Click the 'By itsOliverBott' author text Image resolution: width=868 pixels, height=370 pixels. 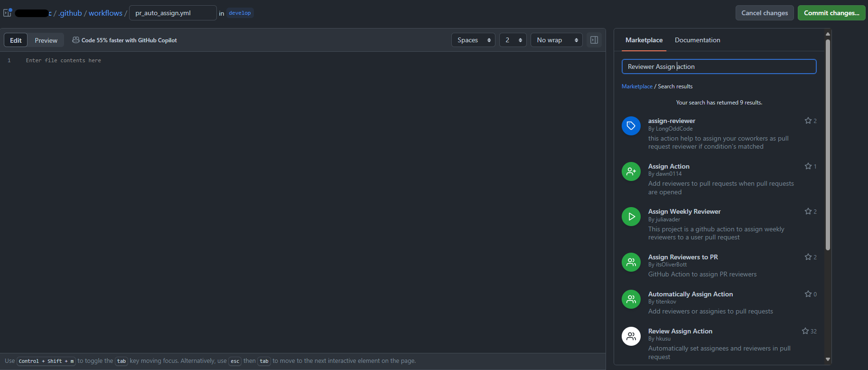pos(667,265)
